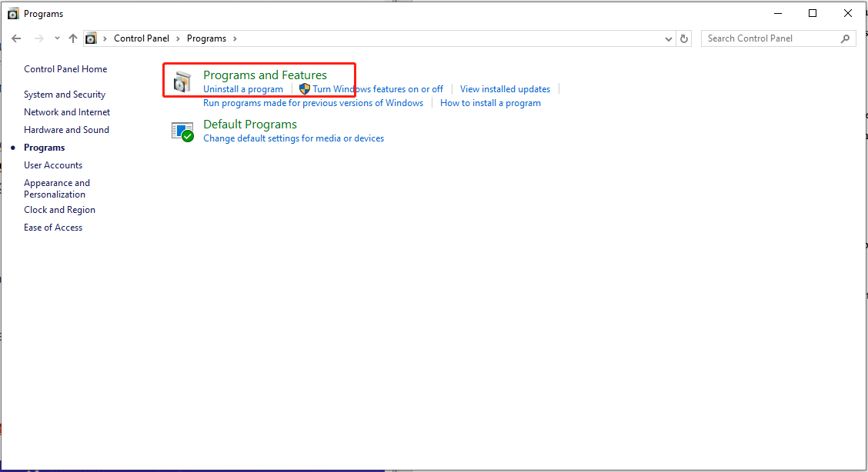Viewport: 868px width, 472px height.
Task: Click the Refresh icon beside the address bar
Action: [684, 38]
